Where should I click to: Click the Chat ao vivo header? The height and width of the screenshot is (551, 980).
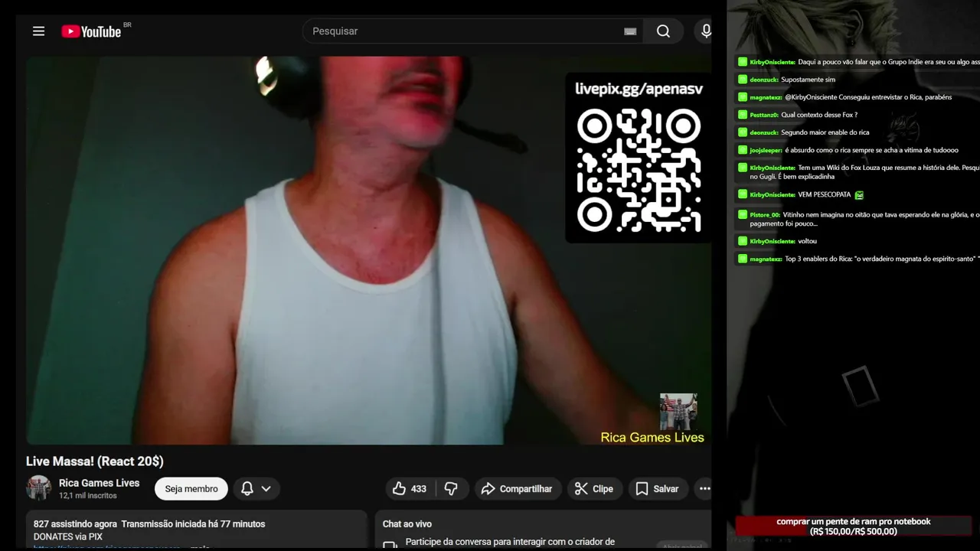(x=407, y=524)
